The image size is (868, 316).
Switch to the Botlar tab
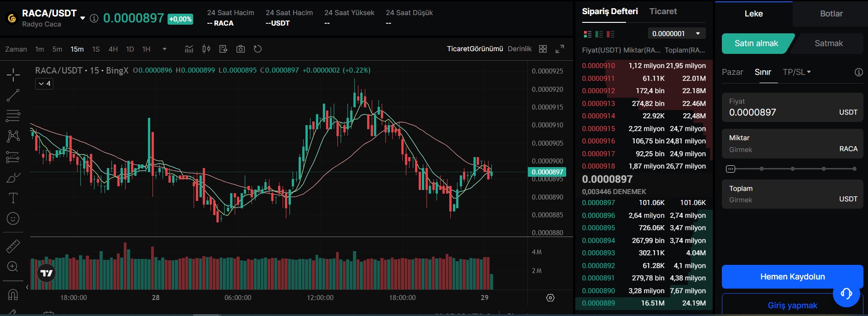click(831, 14)
